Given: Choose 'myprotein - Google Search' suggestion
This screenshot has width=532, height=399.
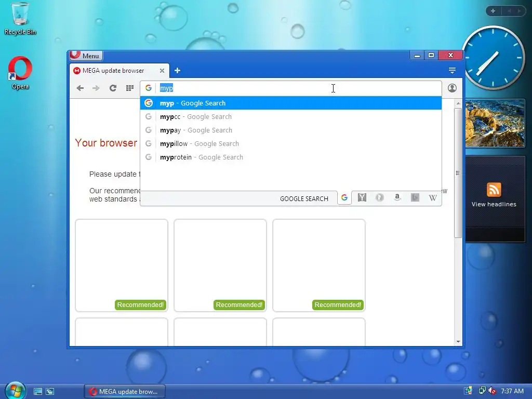Looking at the screenshot, I should point(291,157).
